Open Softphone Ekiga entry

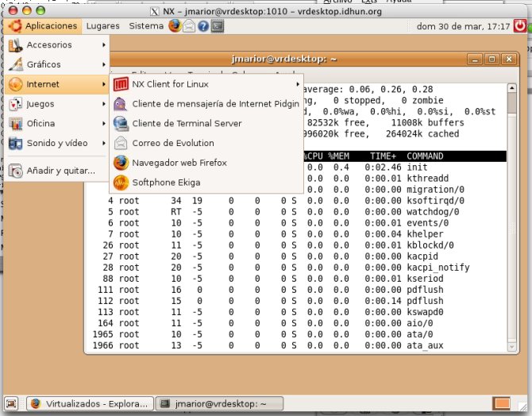click(x=206, y=183)
